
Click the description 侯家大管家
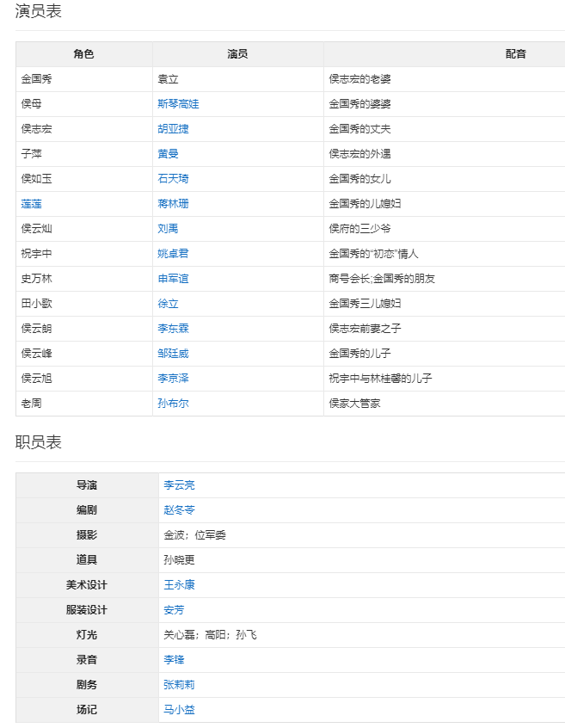click(x=354, y=404)
